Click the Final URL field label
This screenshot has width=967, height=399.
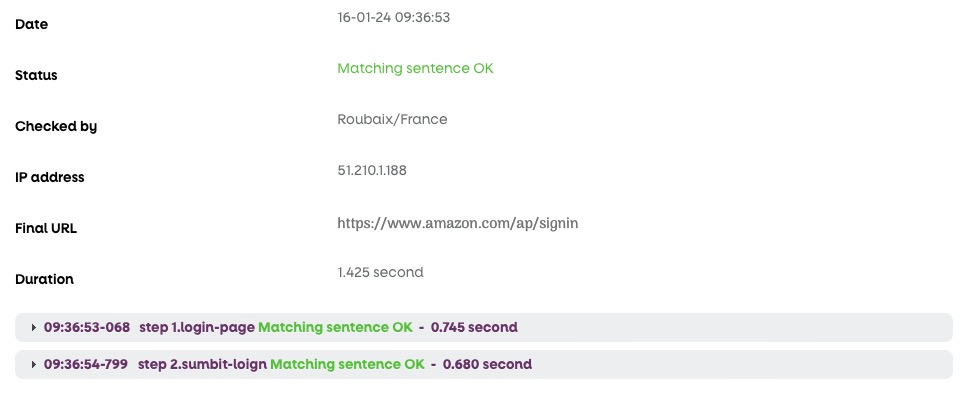coord(46,228)
